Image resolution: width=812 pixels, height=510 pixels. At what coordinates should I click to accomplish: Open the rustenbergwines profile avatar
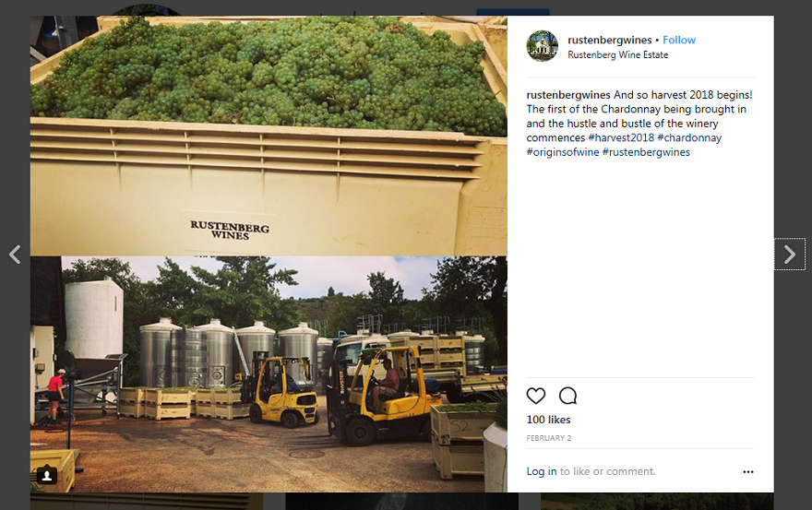(x=543, y=46)
